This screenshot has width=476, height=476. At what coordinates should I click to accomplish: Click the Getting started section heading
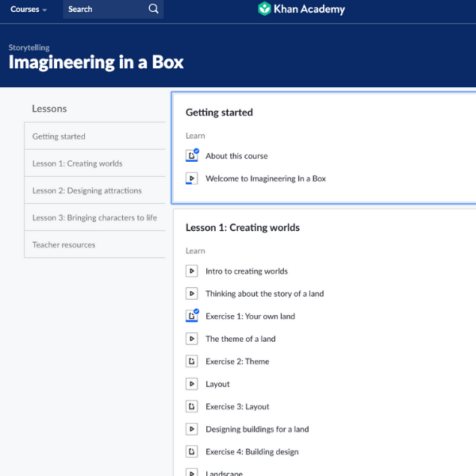(219, 113)
